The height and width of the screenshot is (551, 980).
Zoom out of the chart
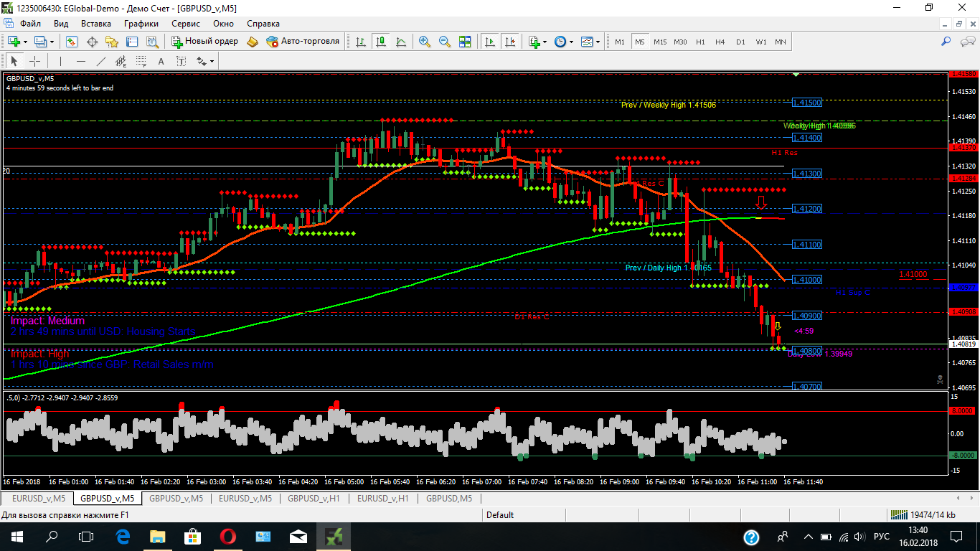445,42
